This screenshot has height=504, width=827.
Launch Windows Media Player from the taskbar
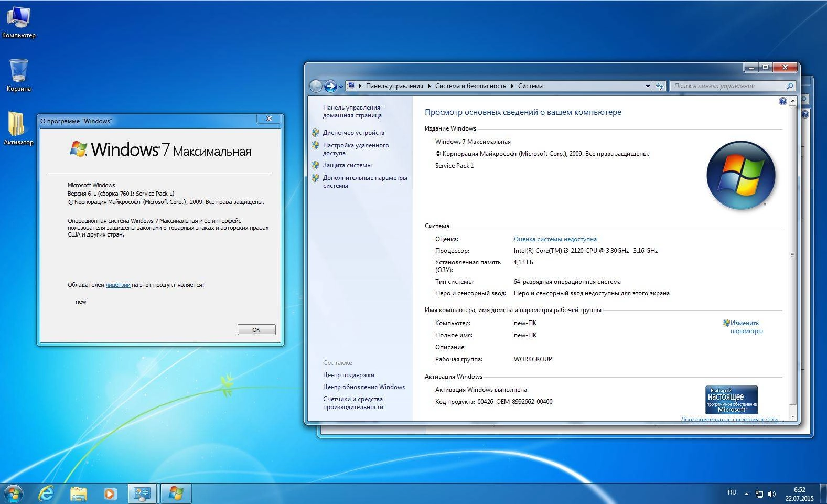click(x=110, y=494)
